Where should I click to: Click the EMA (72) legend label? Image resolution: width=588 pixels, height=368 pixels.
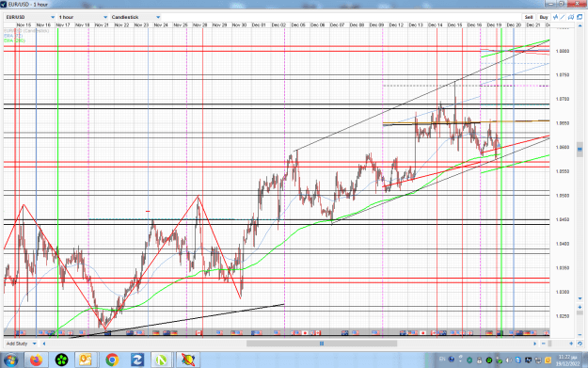tap(13, 36)
